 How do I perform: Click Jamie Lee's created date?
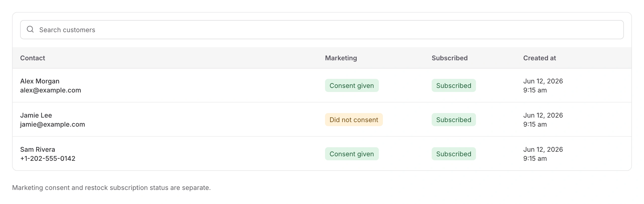click(x=543, y=120)
